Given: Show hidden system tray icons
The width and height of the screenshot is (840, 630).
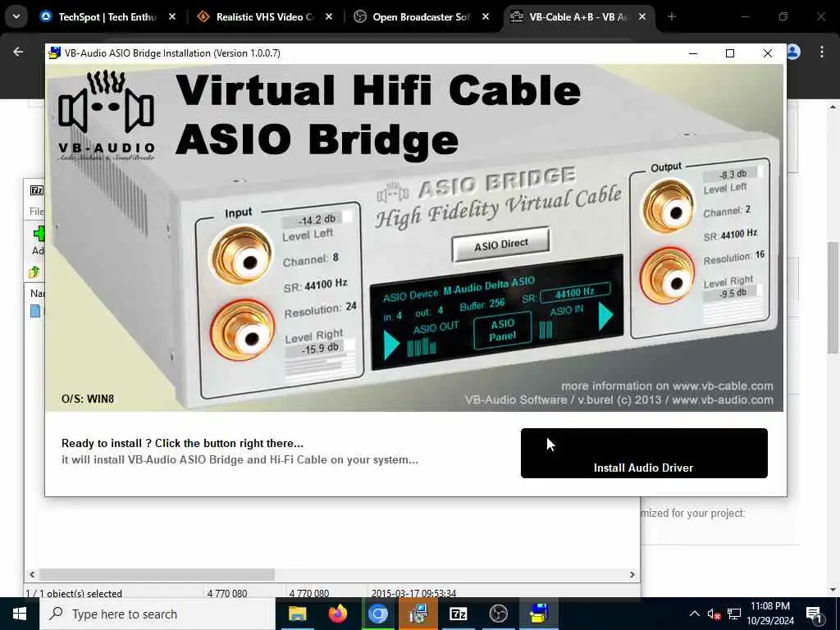Looking at the screenshot, I should [694, 614].
